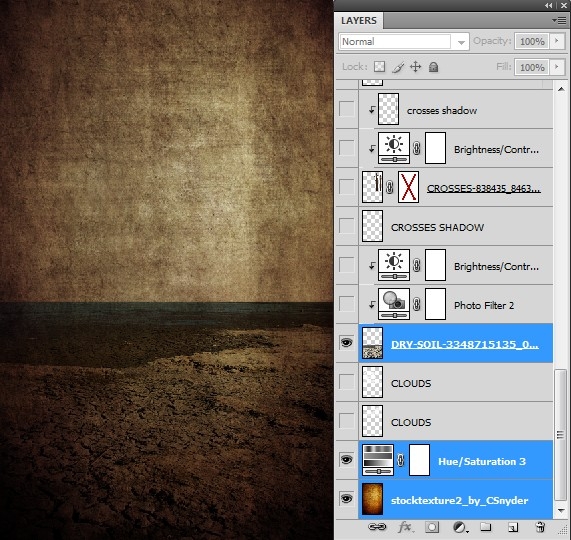Create a new layer

pos(513,527)
